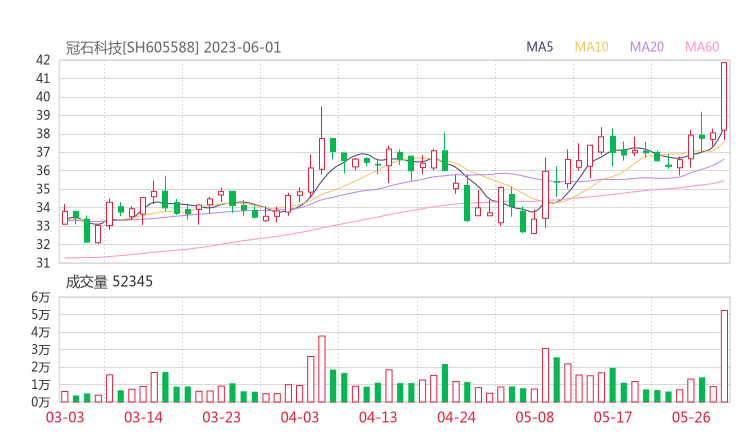740x440 pixels.
Task: Click the 41 price axis value
Action: coord(43,78)
